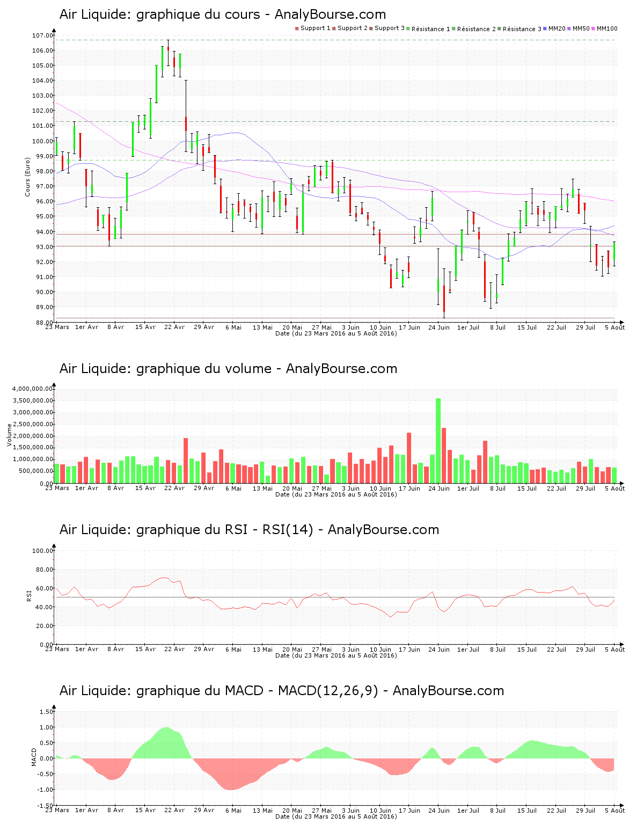Click the date range caption under RSI chart

point(336,655)
